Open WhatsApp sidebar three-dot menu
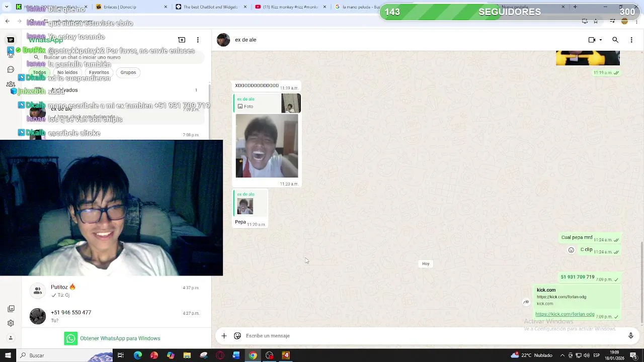The image size is (644, 362). (198, 40)
